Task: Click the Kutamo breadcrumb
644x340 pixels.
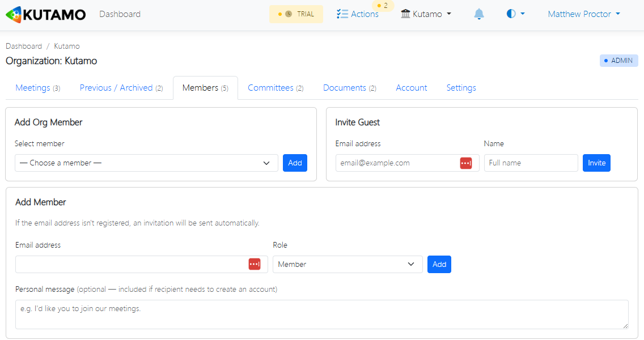Action: (67, 46)
